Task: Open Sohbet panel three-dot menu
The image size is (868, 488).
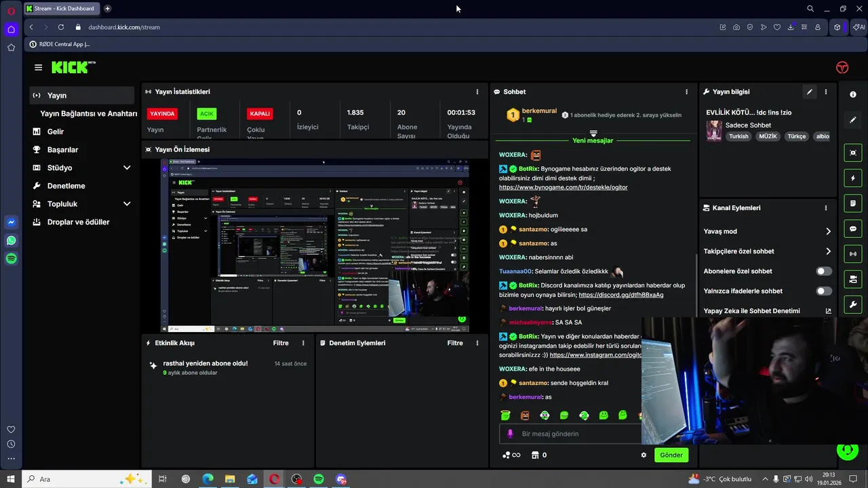Action: point(686,91)
